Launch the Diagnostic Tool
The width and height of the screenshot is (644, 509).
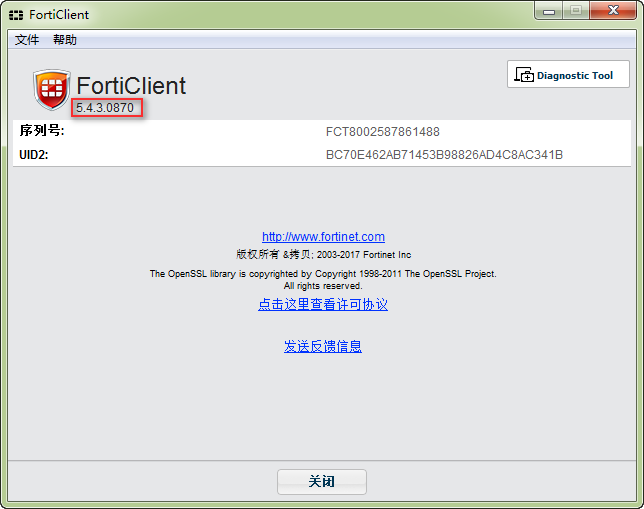(568, 74)
